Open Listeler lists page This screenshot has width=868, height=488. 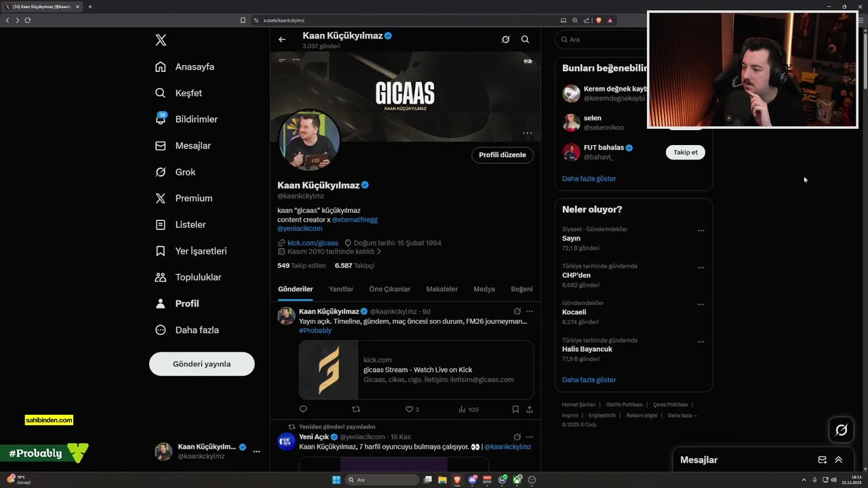coord(180,224)
